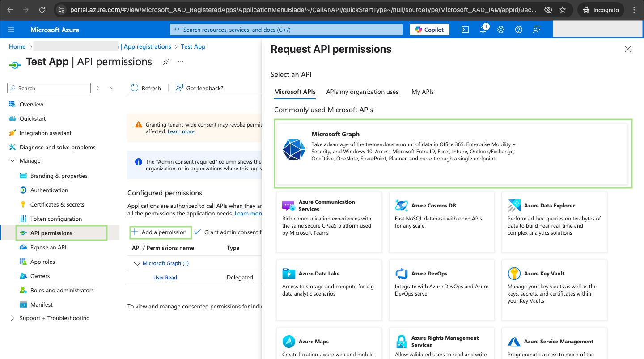
Task: Select the Azure Data Lake card
Action: [x=329, y=290]
